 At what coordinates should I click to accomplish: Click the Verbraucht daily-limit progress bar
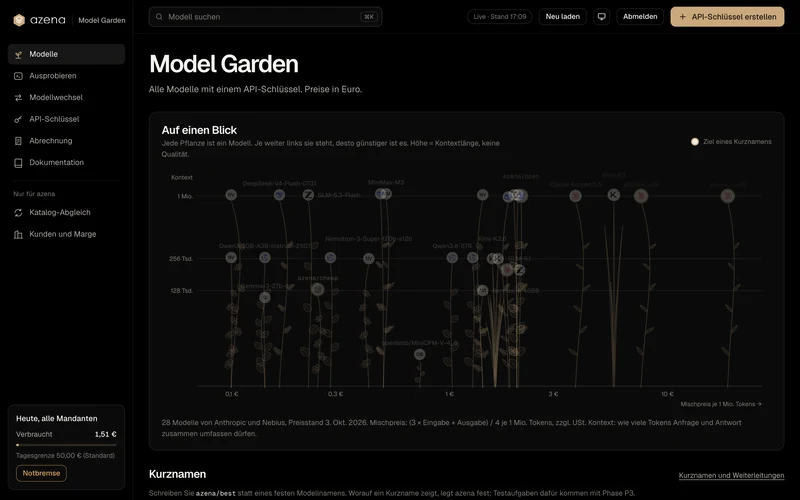(66, 445)
